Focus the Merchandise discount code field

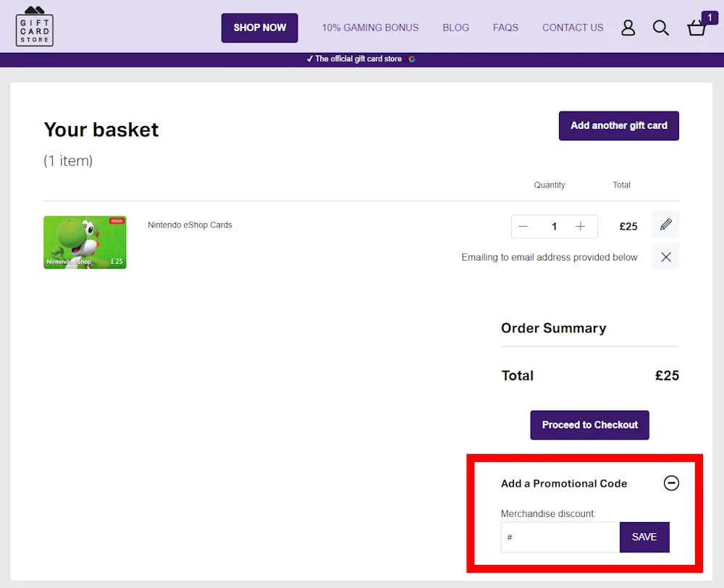(x=560, y=537)
